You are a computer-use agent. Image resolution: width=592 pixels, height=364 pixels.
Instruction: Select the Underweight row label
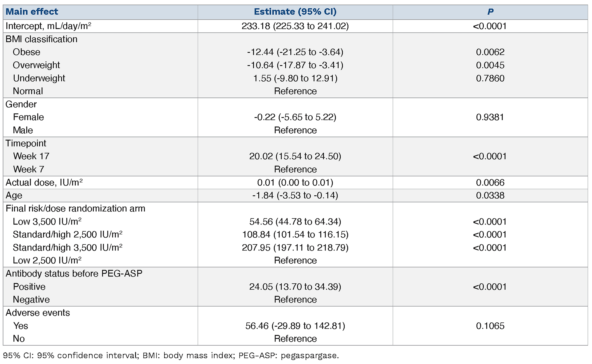point(39,78)
